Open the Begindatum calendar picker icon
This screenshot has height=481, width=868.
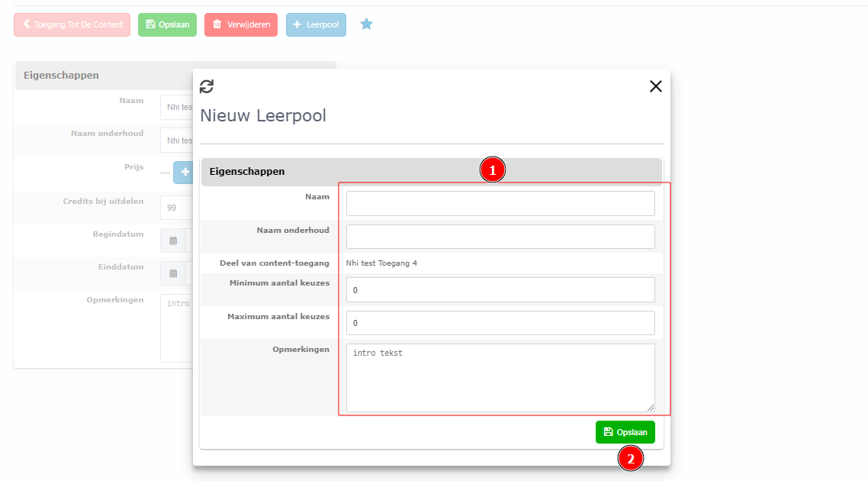point(173,240)
